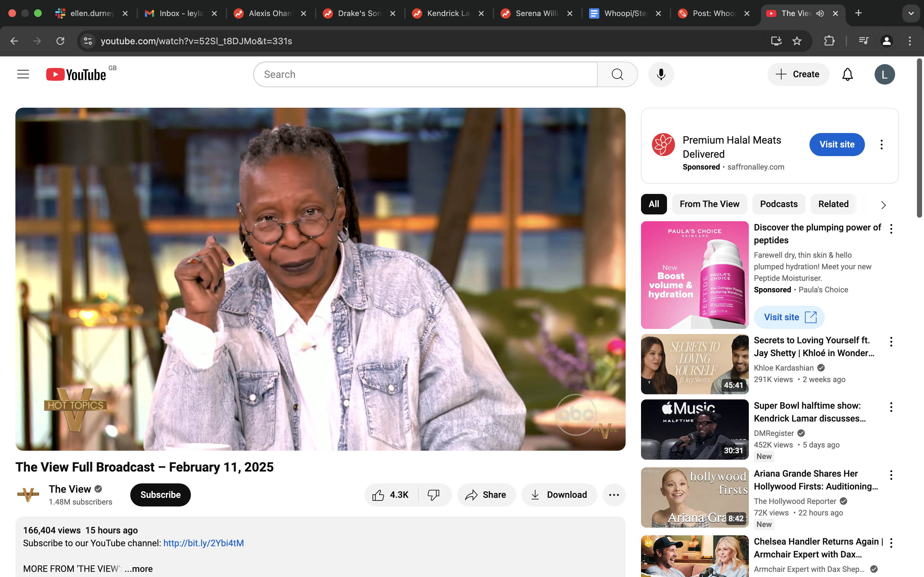Open the Chrome tab search dropdown arrow
Image resolution: width=924 pixels, height=577 pixels.
tap(911, 13)
